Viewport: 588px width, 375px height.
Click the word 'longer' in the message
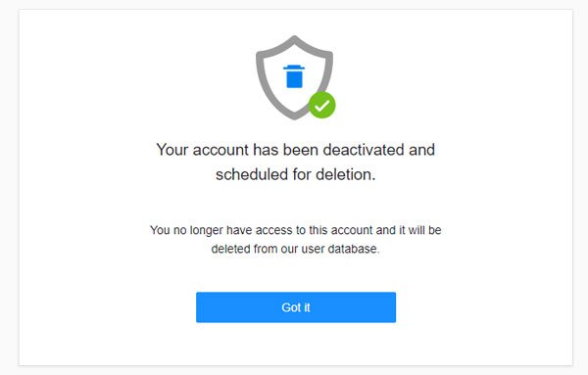[206, 231]
